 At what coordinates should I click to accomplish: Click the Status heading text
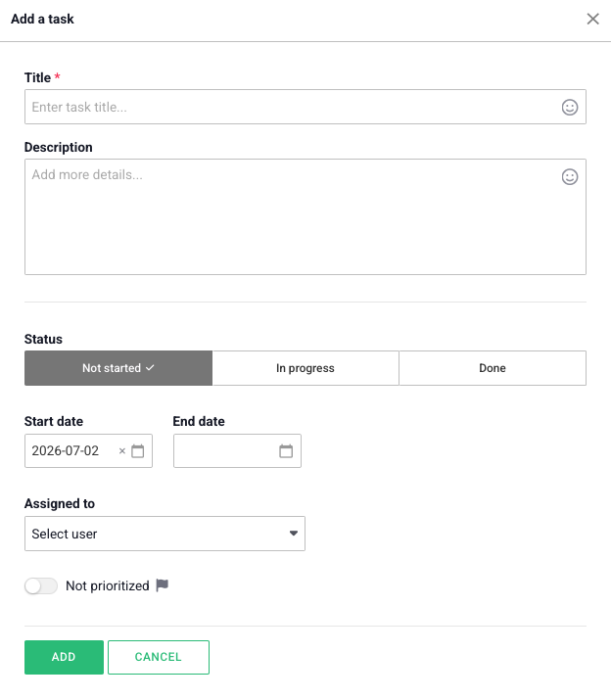(43, 339)
